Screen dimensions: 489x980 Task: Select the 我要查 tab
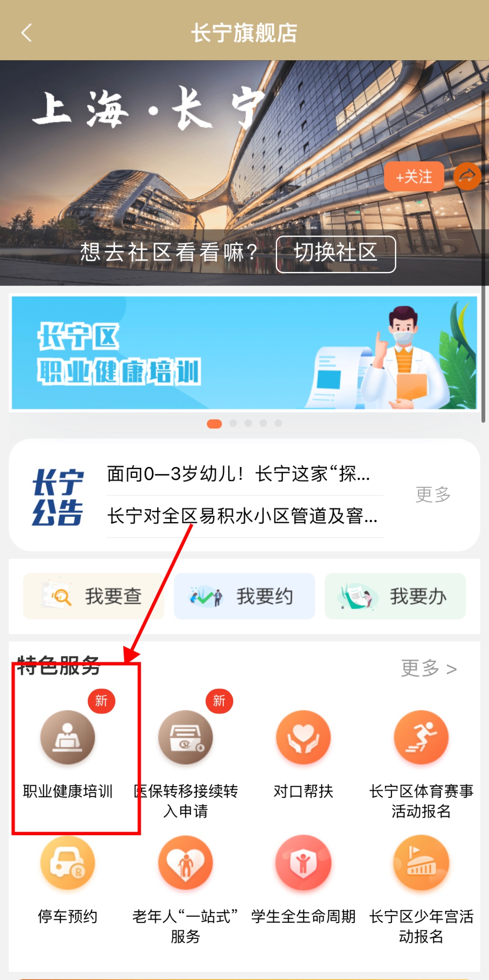93,596
